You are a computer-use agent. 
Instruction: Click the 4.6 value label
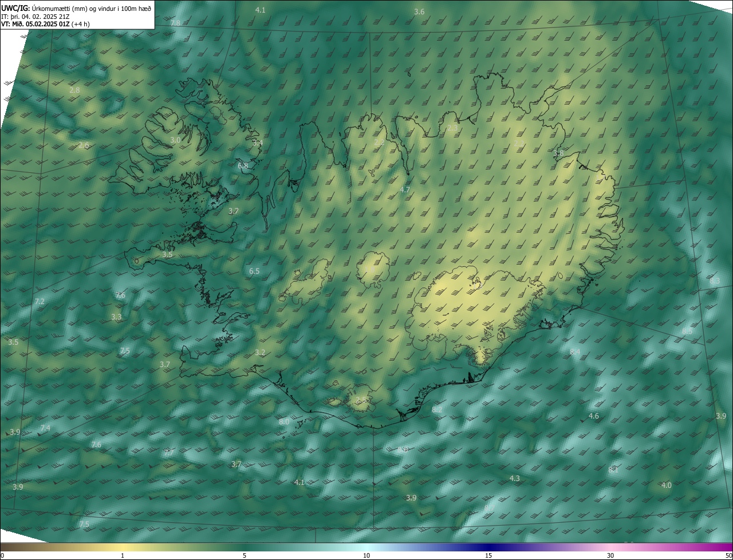(x=594, y=416)
